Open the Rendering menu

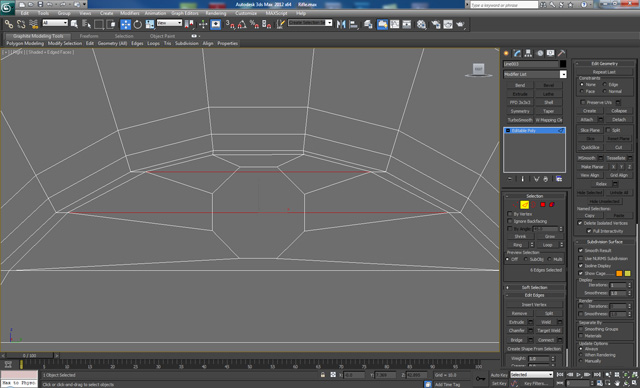coord(216,13)
